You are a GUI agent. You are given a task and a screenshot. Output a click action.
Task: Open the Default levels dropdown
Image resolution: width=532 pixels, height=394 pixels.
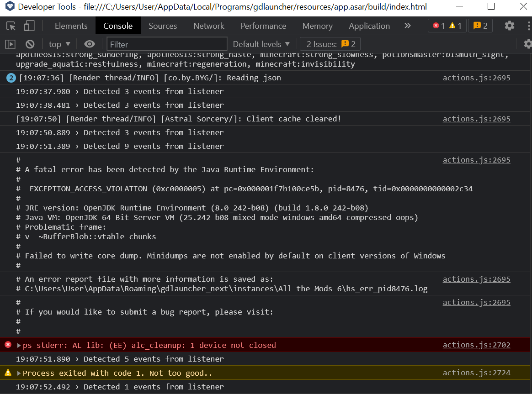pos(261,44)
